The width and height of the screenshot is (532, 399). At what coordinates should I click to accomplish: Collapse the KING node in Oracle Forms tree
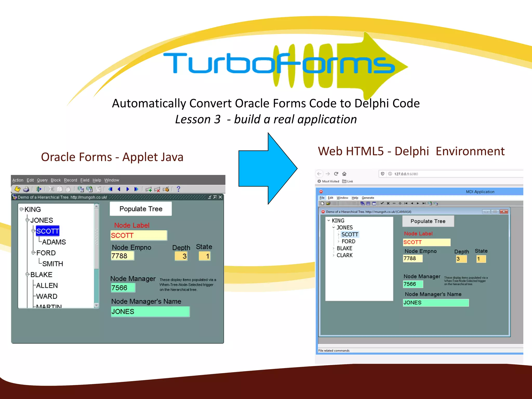22,209
